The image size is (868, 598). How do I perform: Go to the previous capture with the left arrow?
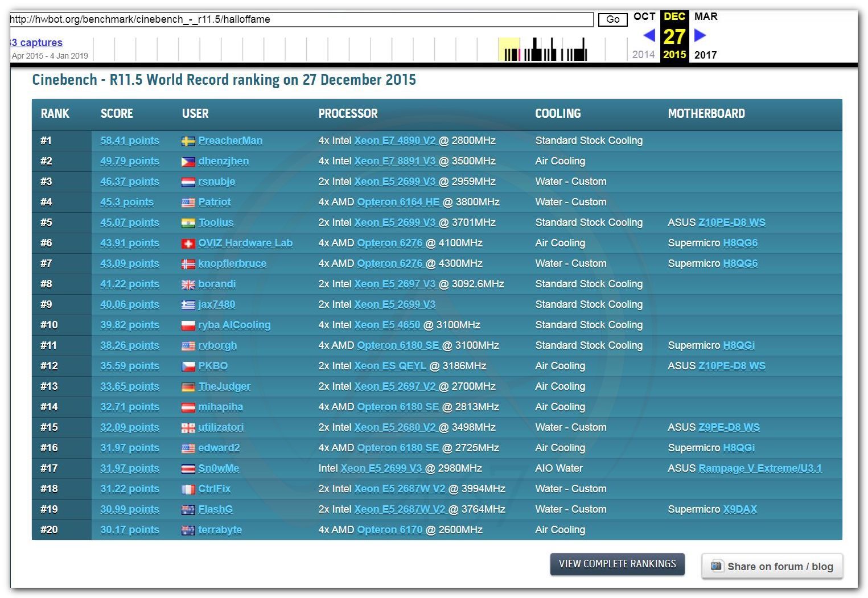point(649,35)
